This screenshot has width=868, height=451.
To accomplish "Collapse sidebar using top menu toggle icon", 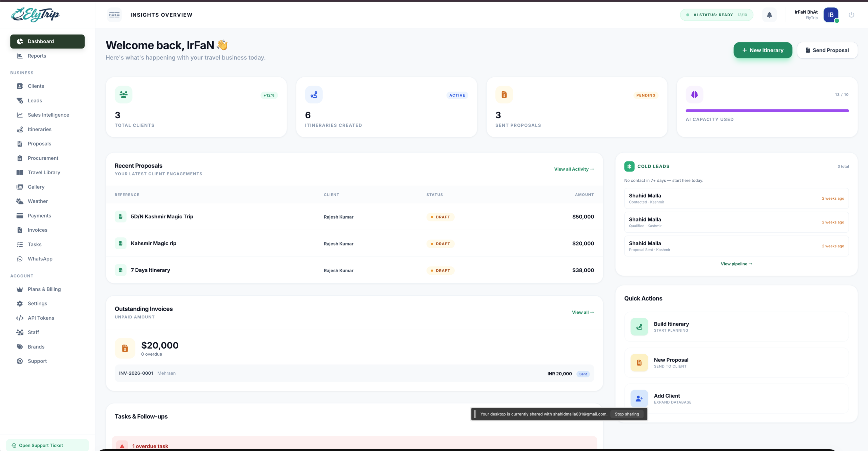I will pyautogui.click(x=115, y=15).
